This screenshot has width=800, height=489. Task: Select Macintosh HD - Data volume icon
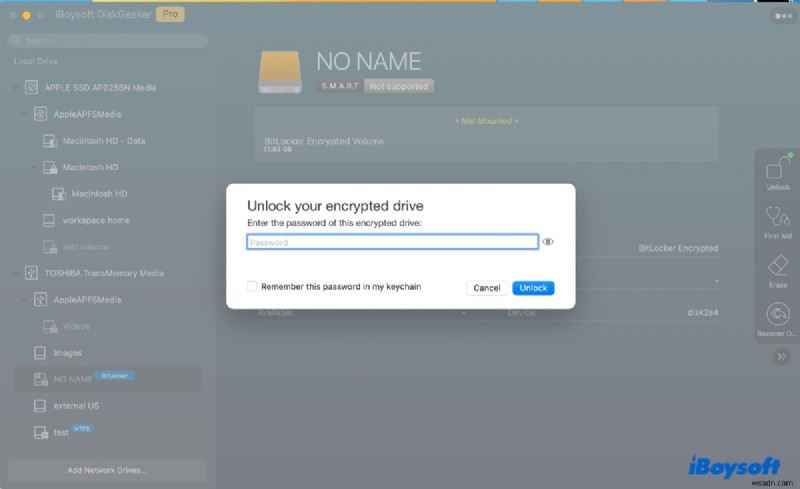[x=50, y=141]
